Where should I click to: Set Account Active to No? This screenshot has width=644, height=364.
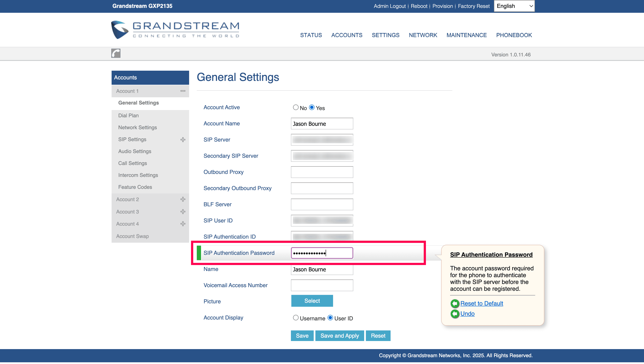[296, 107]
